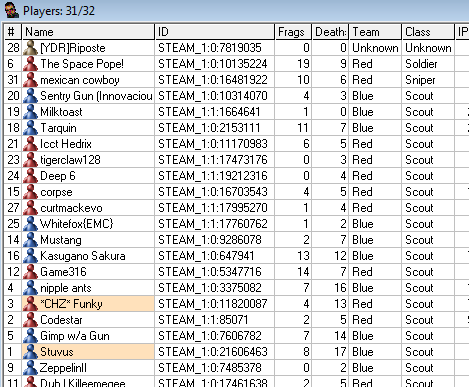This screenshot has width=469, height=387.
Task: Select red player icon for The Space Pope!
Action: click(30, 64)
